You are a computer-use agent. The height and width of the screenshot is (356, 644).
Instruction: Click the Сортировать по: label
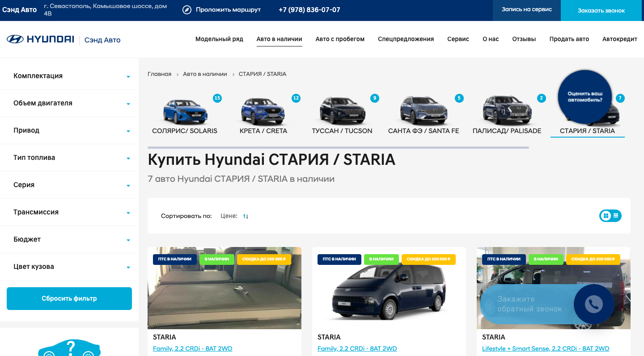[x=186, y=216]
